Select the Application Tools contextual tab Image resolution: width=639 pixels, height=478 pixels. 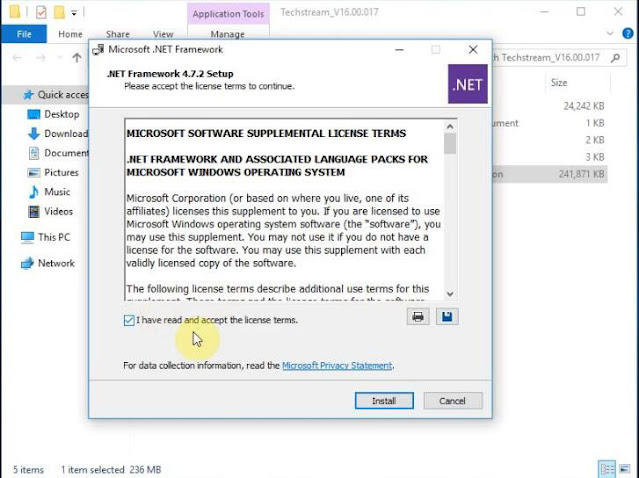click(x=228, y=14)
